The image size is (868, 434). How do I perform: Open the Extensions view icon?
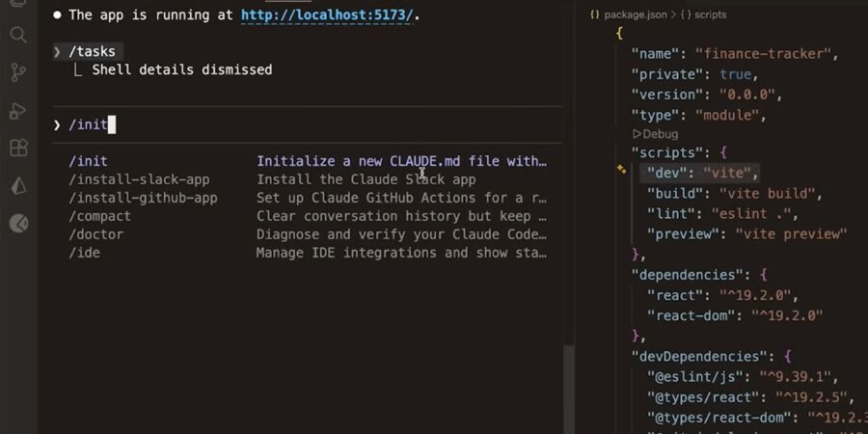[18, 149]
